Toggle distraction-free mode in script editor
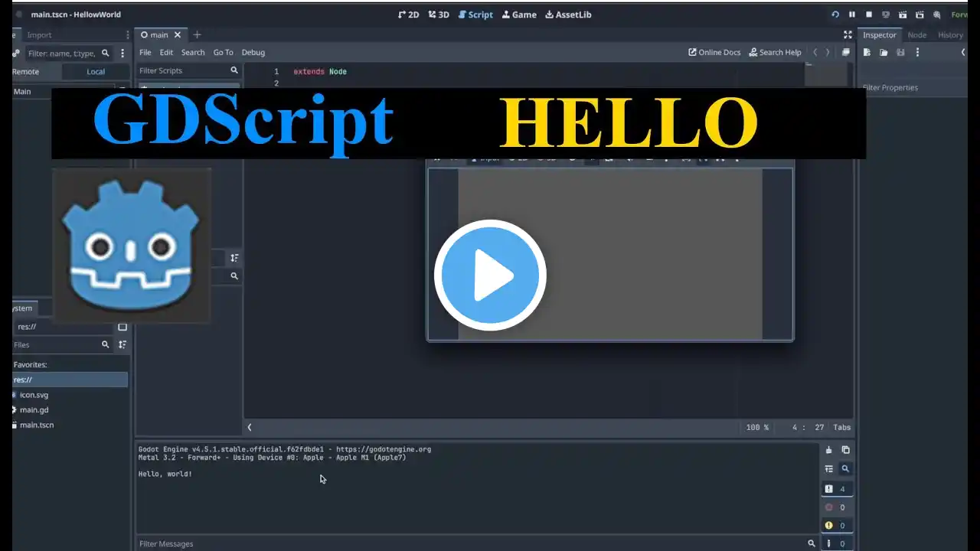Image resolution: width=980 pixels, height=551 pixels. 848,34
